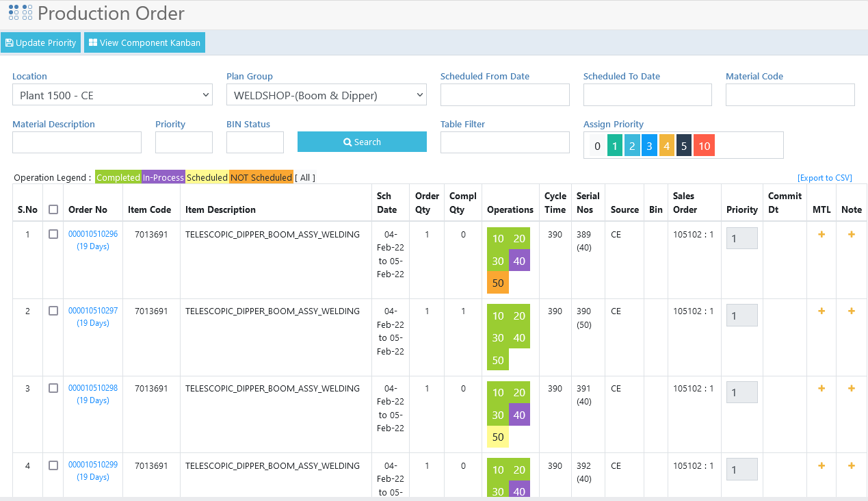
Task: Add a note for order 000010510299
Action: pyautogui.click(x=852, y=465)
